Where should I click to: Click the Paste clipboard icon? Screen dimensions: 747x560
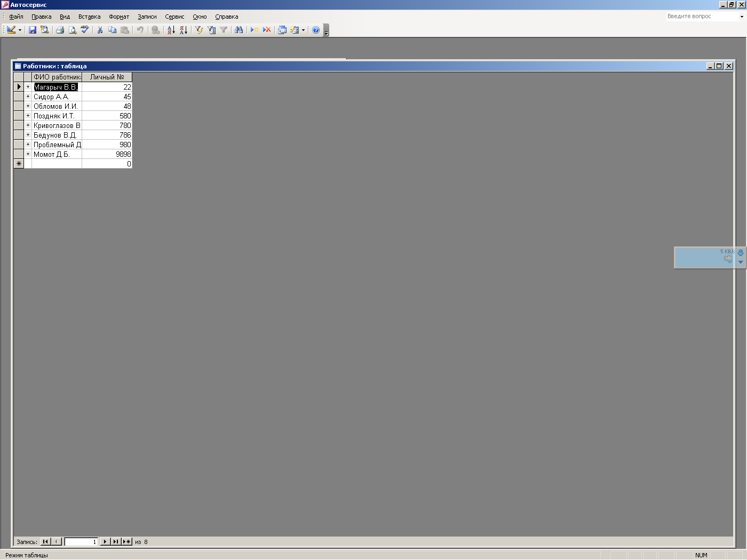point(125,30)
